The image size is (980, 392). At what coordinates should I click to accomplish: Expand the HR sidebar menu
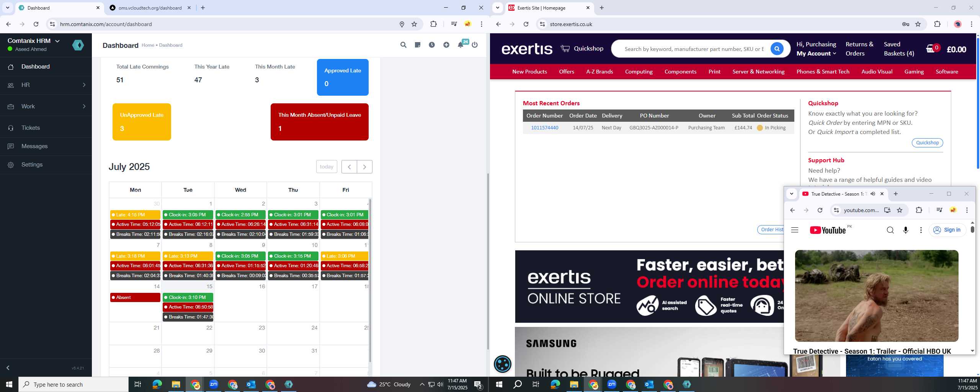(46, 85)
